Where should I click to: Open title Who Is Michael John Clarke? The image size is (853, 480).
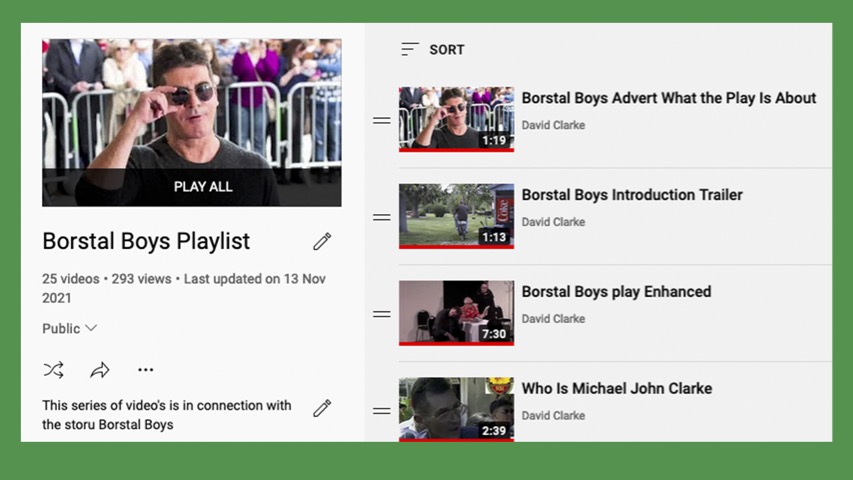point(617,389)
